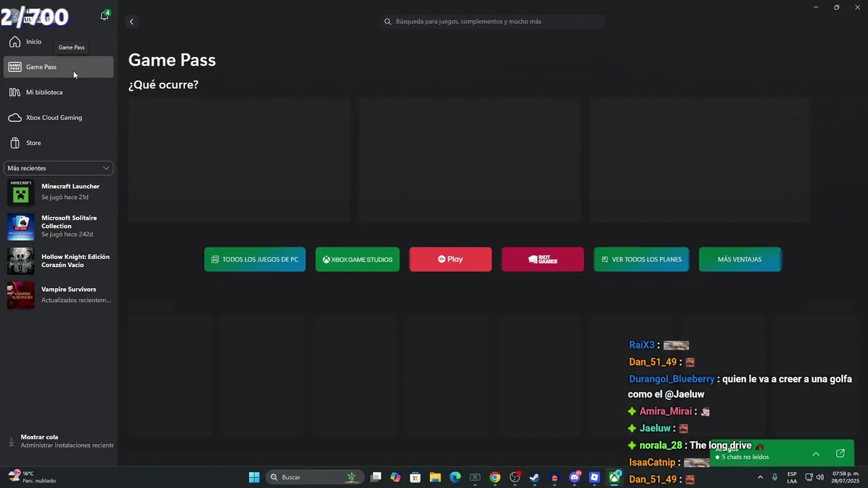Open ESP LAA keyboard language switcher
Screen dimensions: 868x488
(x=792, y=477)
